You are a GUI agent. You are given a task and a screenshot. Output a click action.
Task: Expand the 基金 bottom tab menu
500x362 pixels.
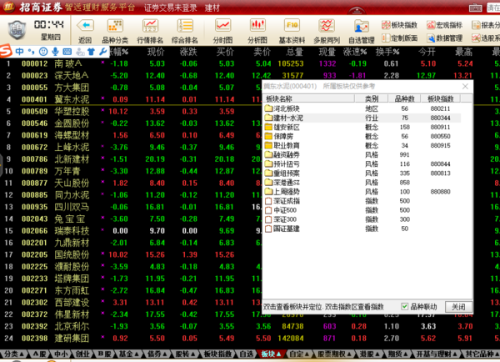129,354
